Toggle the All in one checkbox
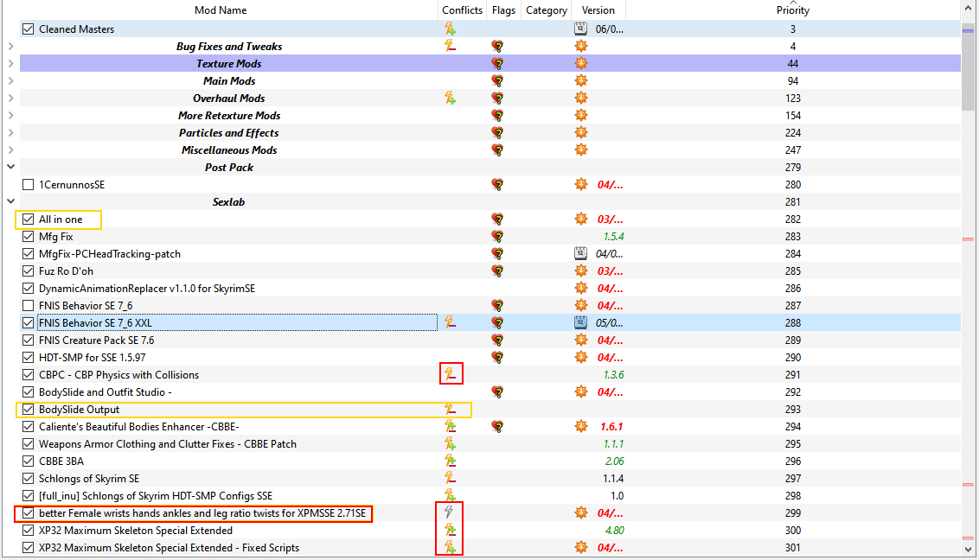The image size is (979, 560). pyautogui.click(x=28, y=219)
